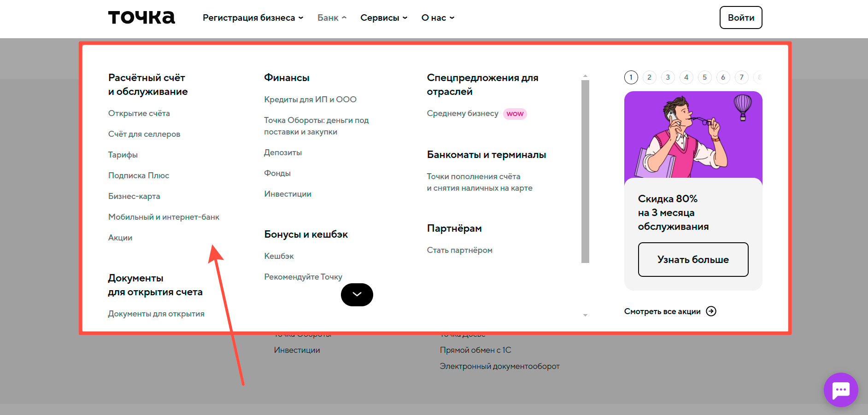Expand the Регистрация бизнеса menu
Image resolution: width=868 pixels, height=415 pixels.
tap(253, 18)
